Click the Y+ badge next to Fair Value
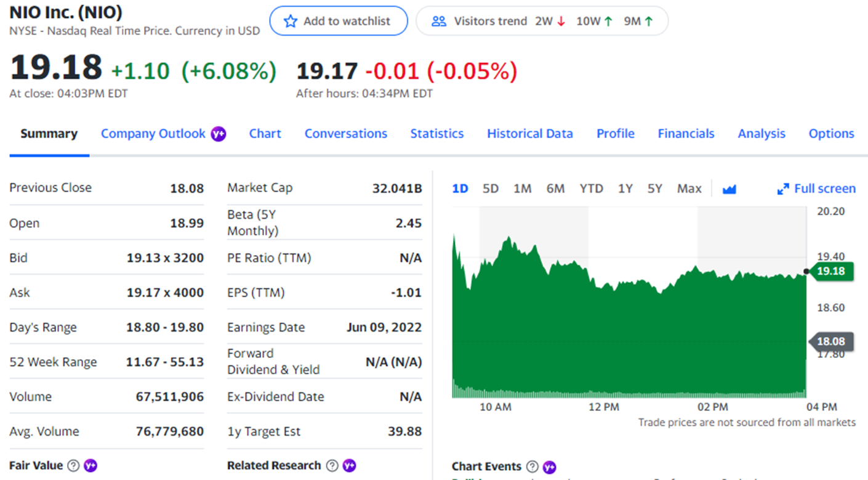868x480 pixels. click(x=90, y=465)
